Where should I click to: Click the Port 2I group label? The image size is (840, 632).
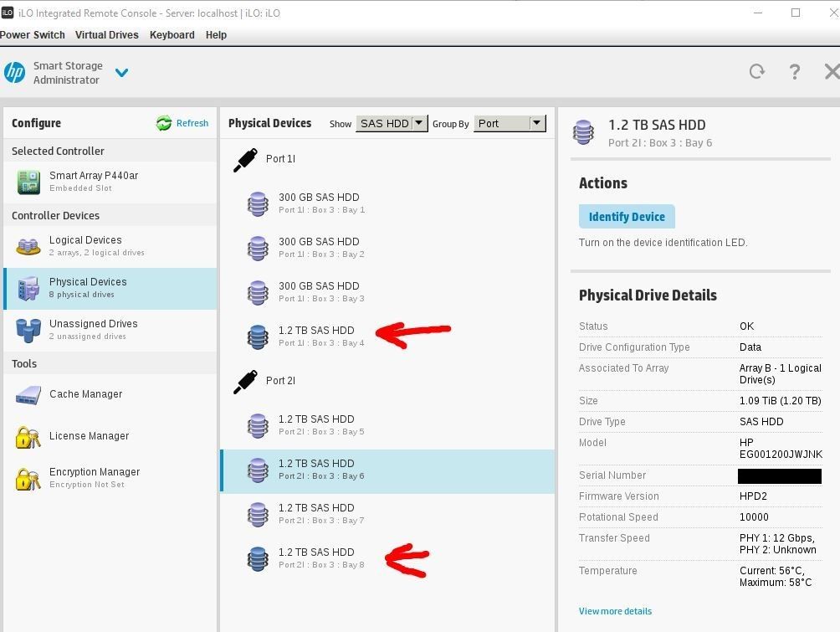point(280,381)
